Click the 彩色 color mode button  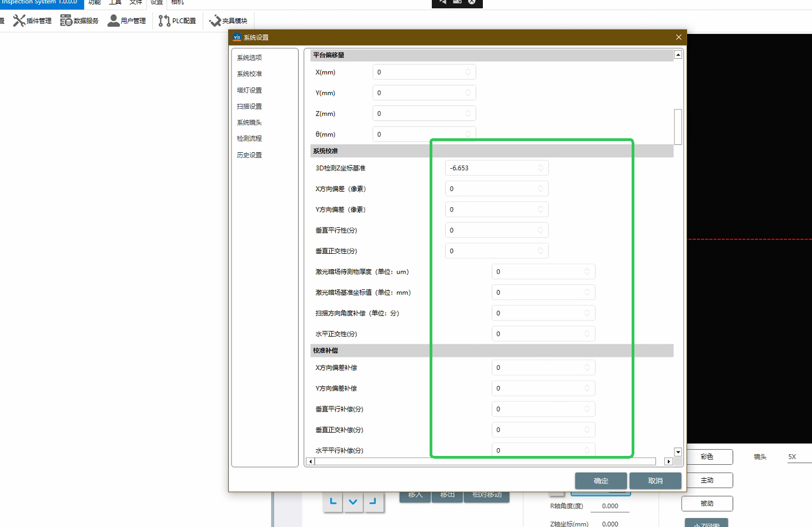[x=707, y=457]
